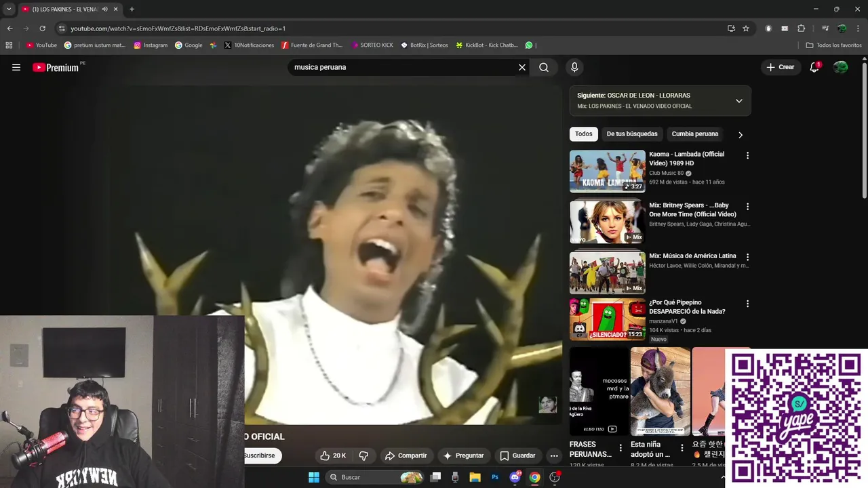Screen dimensions: 868x488
Task: Click the Crear button
Action: tap(780, 67)
